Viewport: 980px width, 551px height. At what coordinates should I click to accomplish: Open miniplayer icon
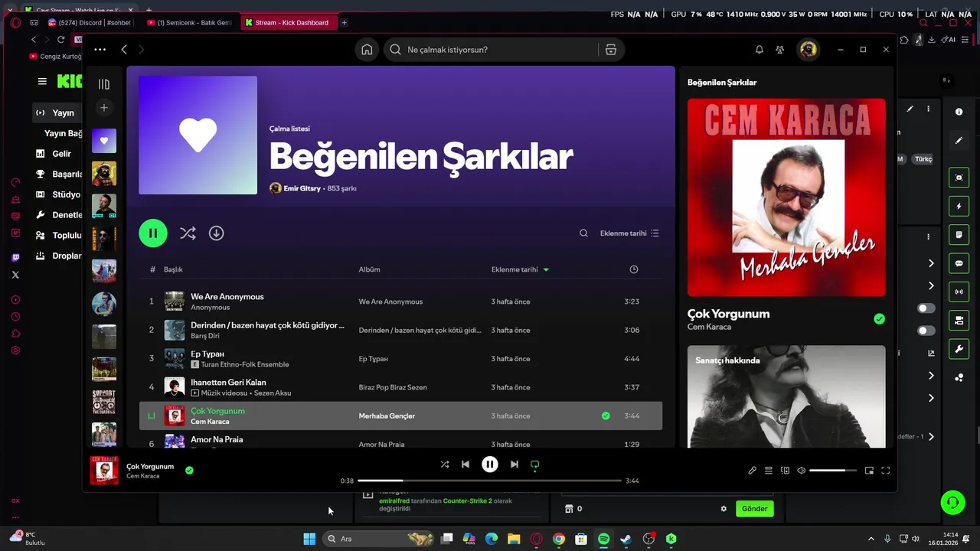coord(869,471)
